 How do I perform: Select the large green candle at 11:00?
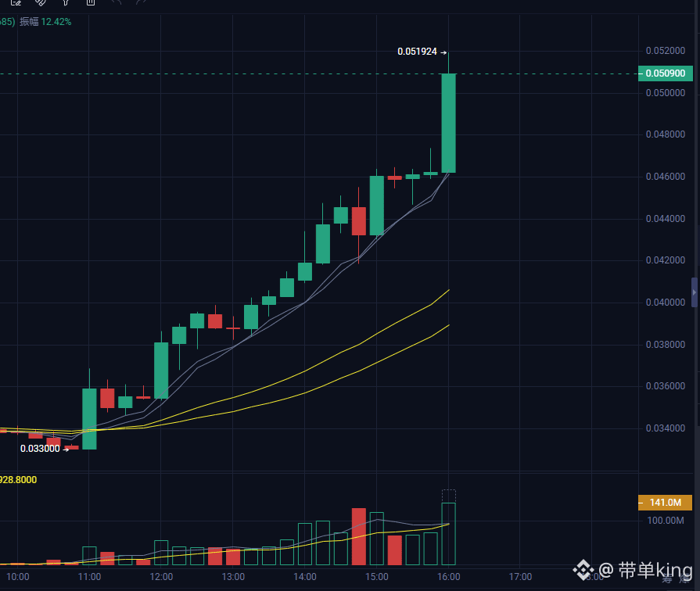[x=89, y=419]
